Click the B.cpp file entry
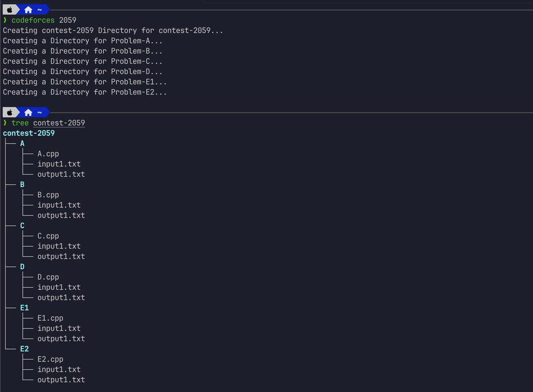 (x=48, y=195)
